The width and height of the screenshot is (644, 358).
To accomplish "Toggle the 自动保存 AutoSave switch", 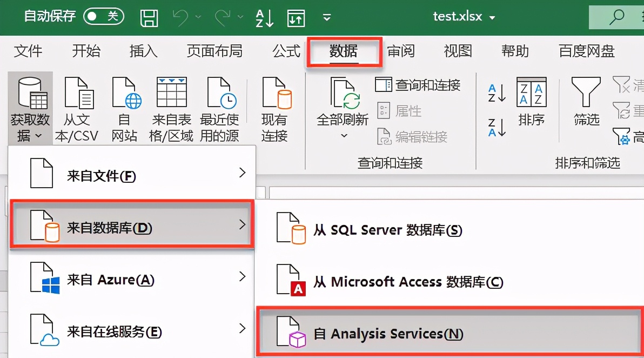I will coord(103,16).
